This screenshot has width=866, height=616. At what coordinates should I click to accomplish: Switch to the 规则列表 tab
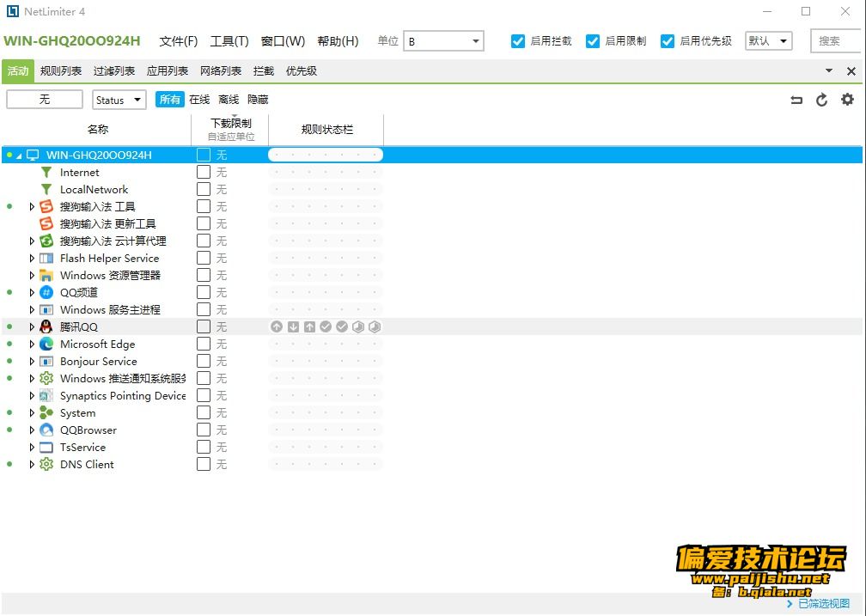(61, 71)
